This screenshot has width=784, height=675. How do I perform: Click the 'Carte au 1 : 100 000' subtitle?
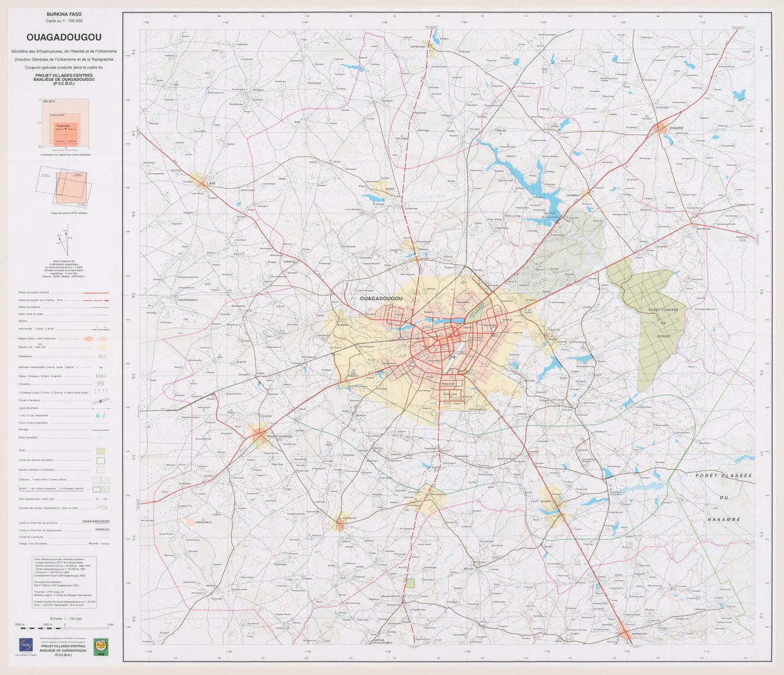pyautogui.click(x=64, y=21)
